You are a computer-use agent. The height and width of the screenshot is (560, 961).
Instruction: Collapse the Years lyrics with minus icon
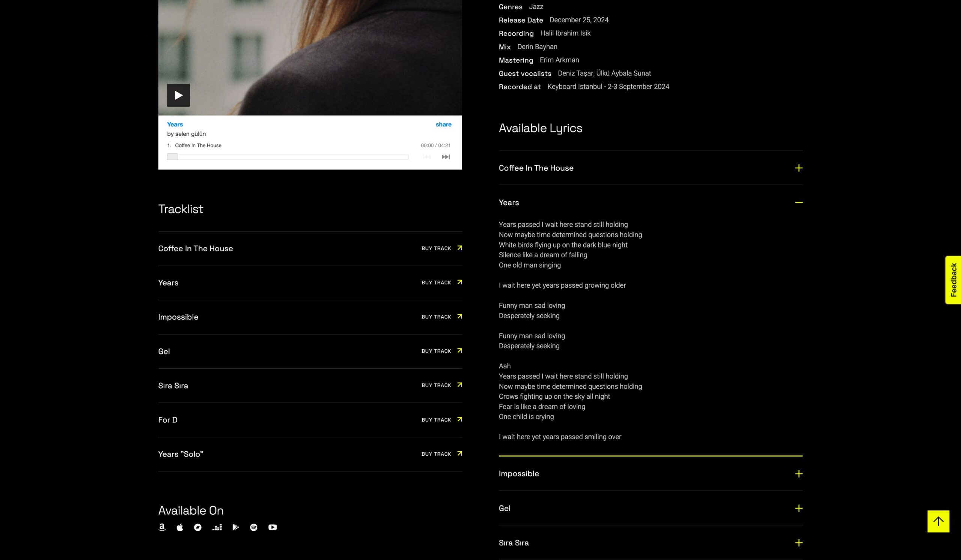(x=798, y=202)
